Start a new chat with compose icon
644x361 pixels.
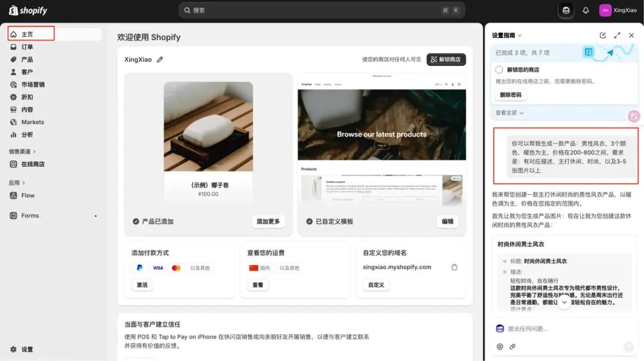[603, 35]
